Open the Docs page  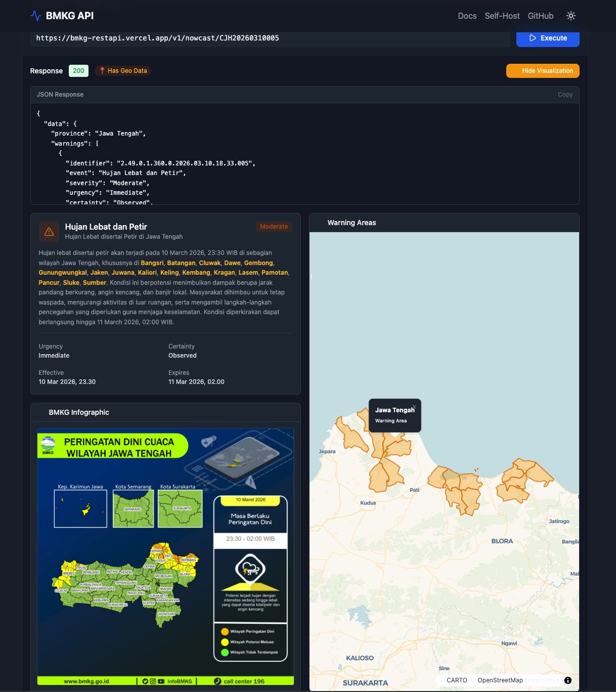coord(467,16)
